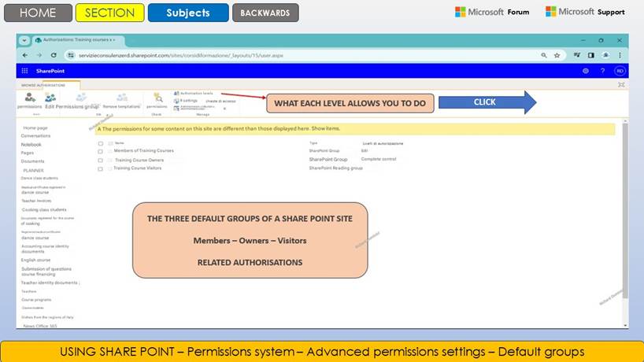Screen dimensions: 644x362
Task: Open the browser tab search dropdown
Action: tap(24, 40)
